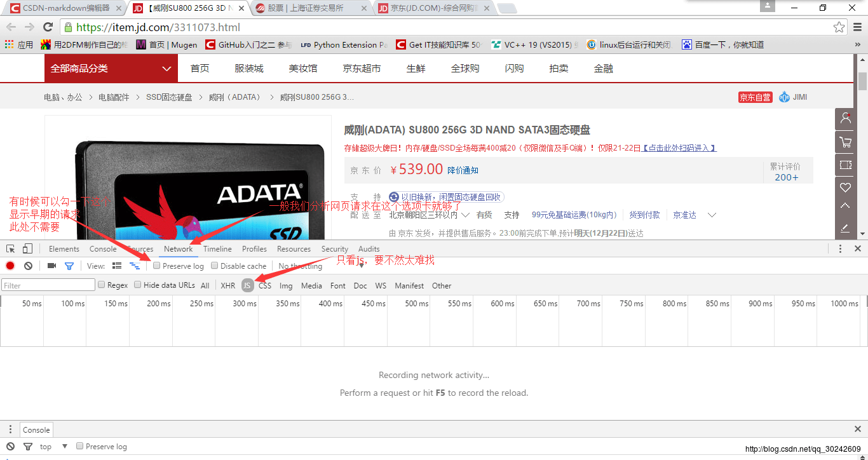Expand the chevron after 京准达

click(712, 215)
